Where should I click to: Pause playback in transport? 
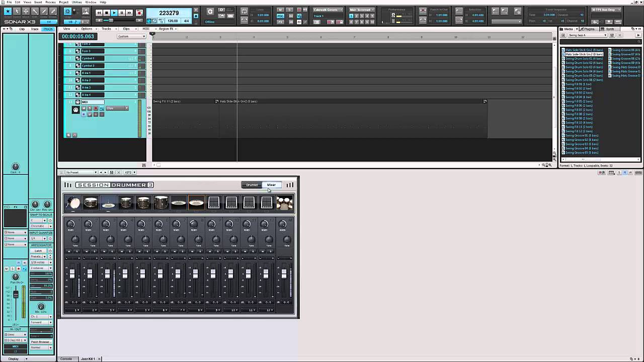pyautogui.click(x=122, y=13)
